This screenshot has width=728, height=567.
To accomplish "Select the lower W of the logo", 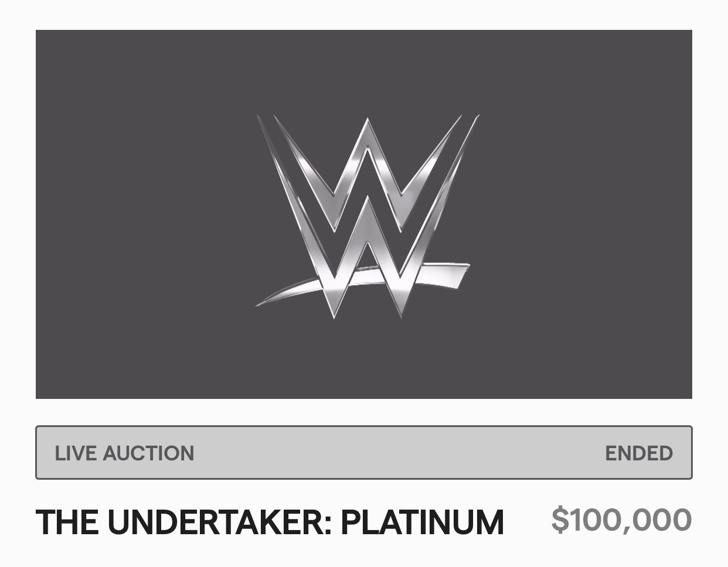I will (368, 258).
